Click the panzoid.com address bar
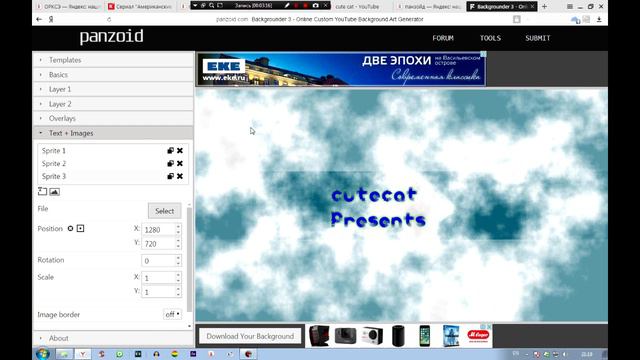Screen dimensions: 640x360 click(x=320, y=19)
